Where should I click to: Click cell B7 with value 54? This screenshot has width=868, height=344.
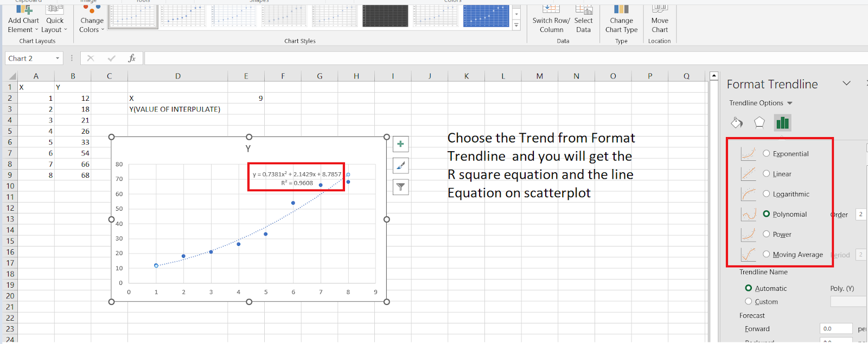click(x=73, y=153)
